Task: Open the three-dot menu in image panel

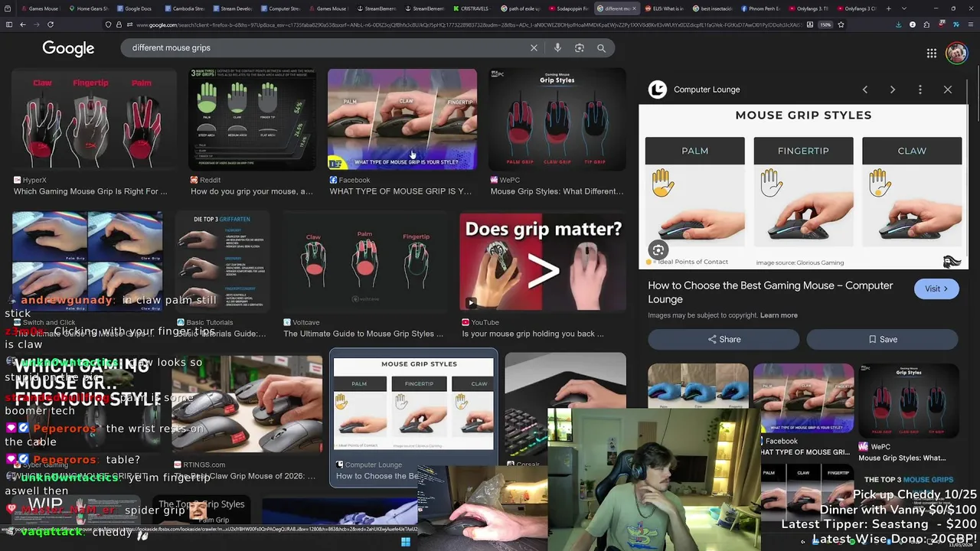Action: (920, 90)
